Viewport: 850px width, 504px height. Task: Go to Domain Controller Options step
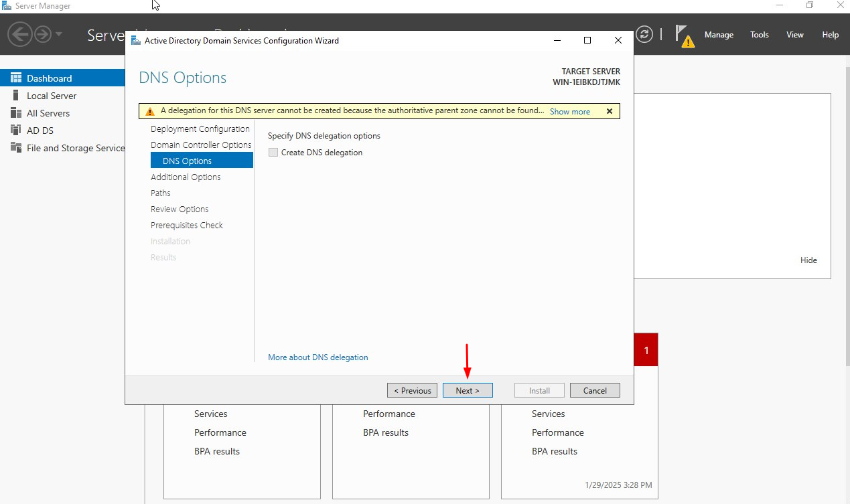pyautogui.click(x=201, y=145)
